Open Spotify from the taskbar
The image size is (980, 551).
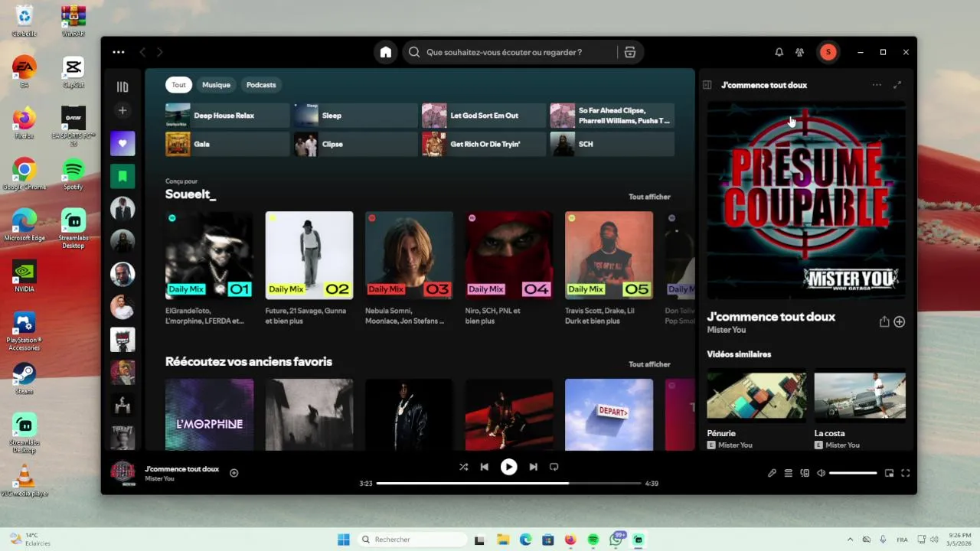593,540
